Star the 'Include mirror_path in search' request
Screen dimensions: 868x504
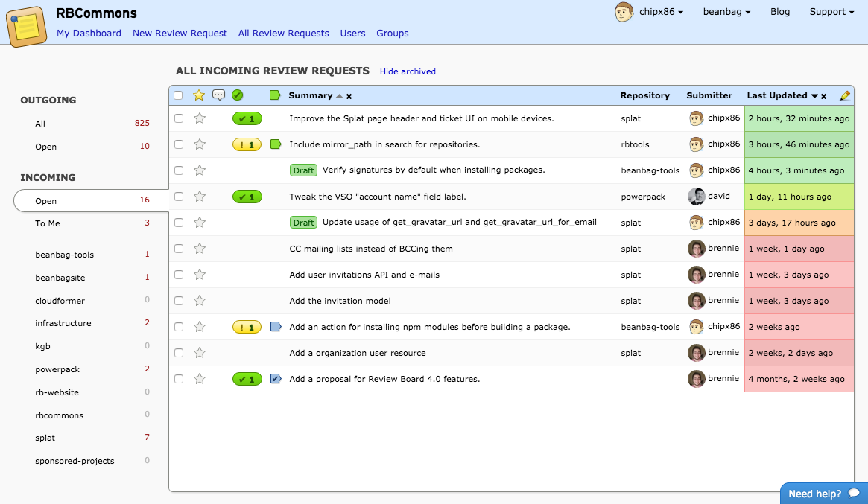[x=200, y=144]
